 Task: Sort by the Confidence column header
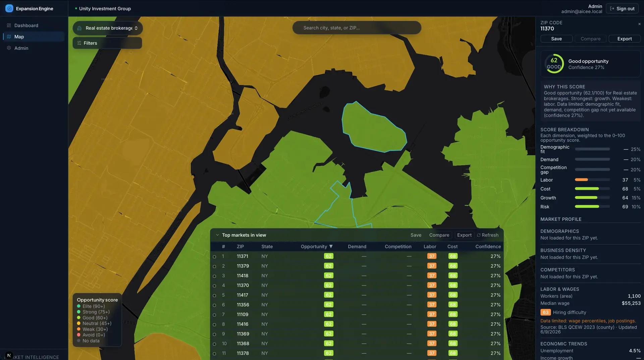coord(488,246)
